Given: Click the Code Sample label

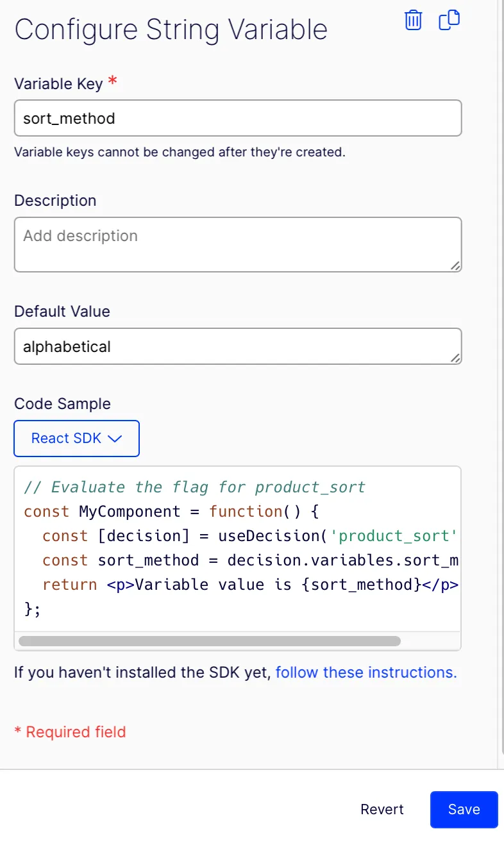Looking at the screenshot, I should point(62,404).
